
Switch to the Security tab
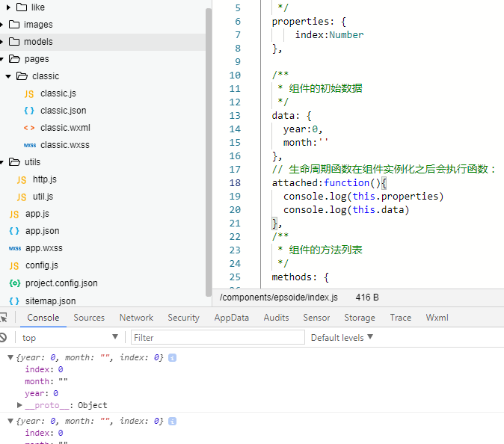183,318
